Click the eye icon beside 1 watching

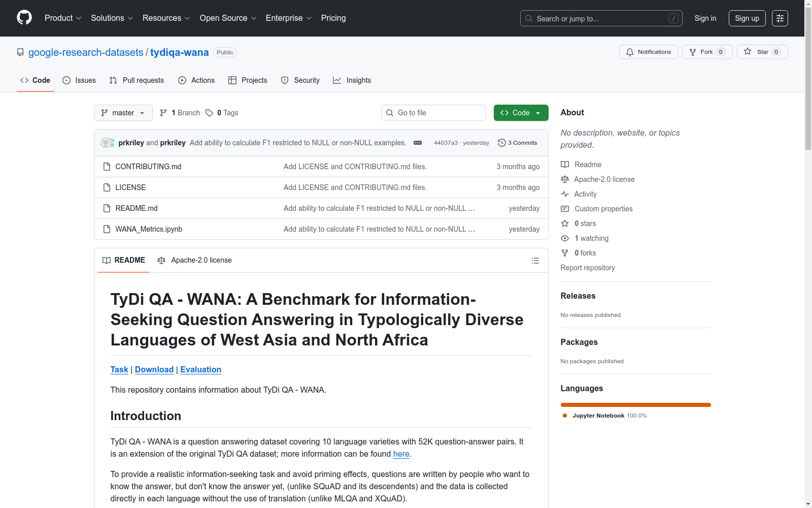click(x=565, y=238)
